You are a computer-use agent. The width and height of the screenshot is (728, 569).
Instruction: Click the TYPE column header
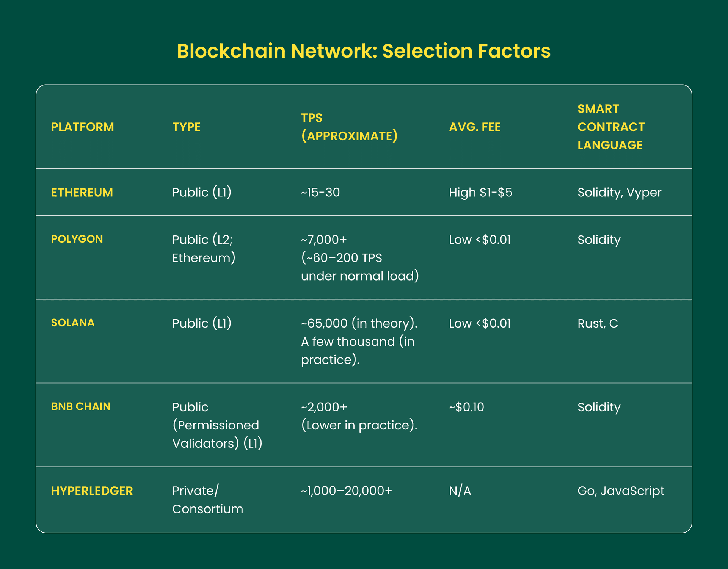[186, 127]
